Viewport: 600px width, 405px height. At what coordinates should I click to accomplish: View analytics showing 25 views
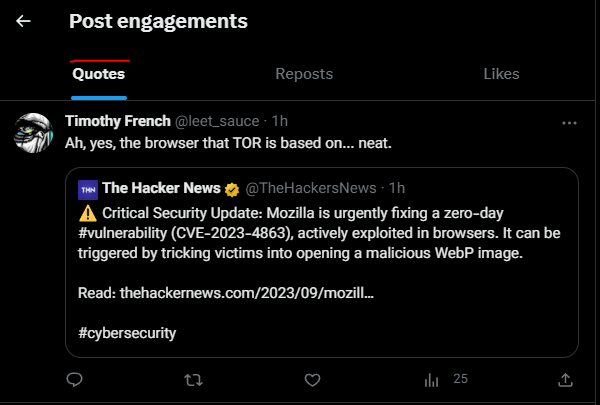(x=446, y=380)
